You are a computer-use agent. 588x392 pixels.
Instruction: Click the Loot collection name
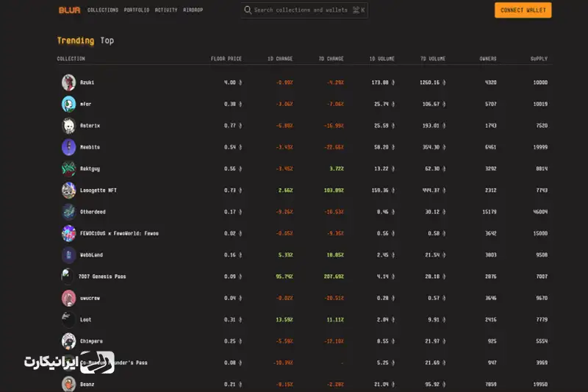coord(85,320)
